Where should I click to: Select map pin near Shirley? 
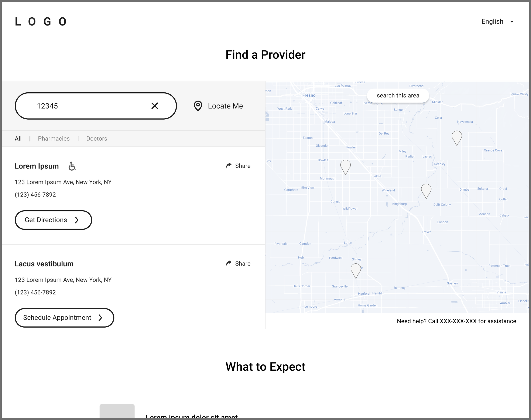[x=356, y=270]
